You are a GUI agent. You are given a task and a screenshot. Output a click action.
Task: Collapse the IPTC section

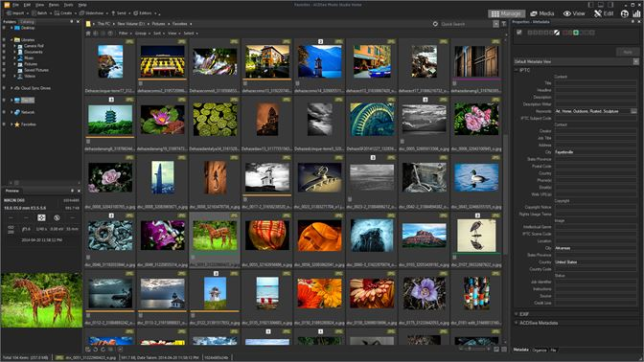click(517, 70)
